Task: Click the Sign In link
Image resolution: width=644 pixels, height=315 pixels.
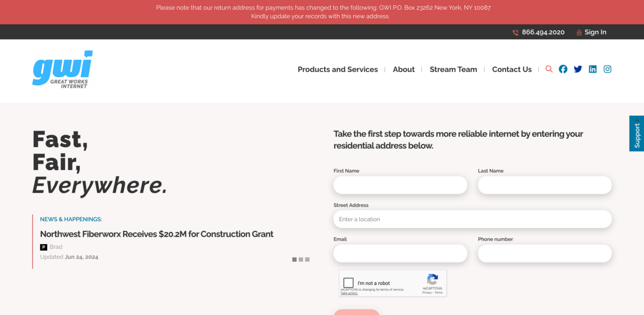Action: point(595,32)
